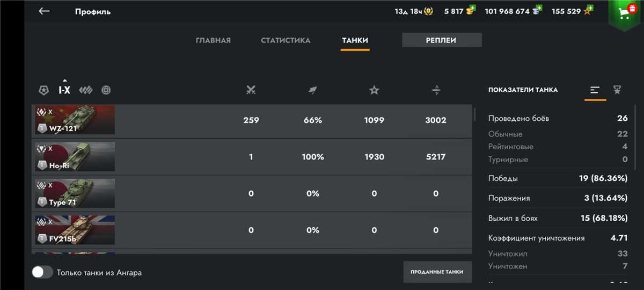Image resolution: width=644 pixels, height=290 pixels.
Task: Show tank awards medal icon tab
Action: (x=617, y=90)
